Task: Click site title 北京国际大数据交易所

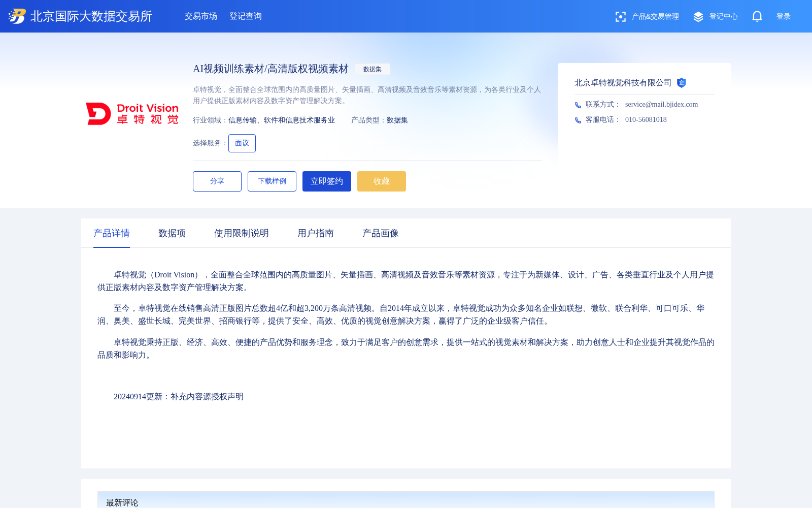Action: pyautogui.click(x=91, y=16)
